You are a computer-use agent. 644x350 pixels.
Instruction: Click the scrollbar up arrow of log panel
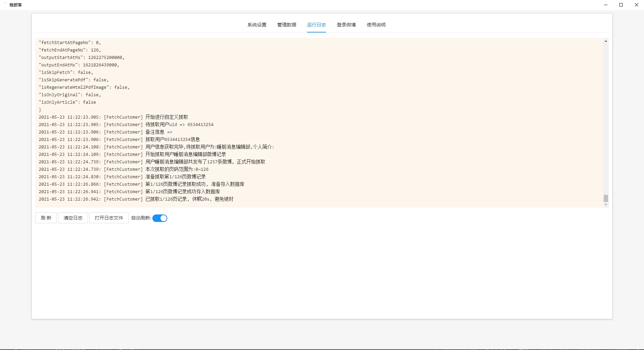click(x=605, y=41)
